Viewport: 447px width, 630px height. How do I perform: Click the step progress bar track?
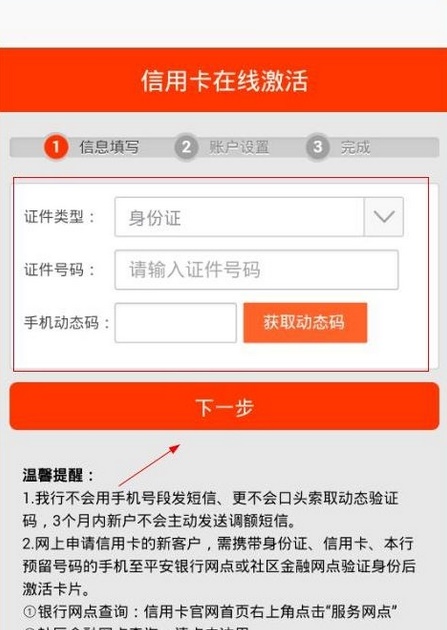tap(224, 147)
